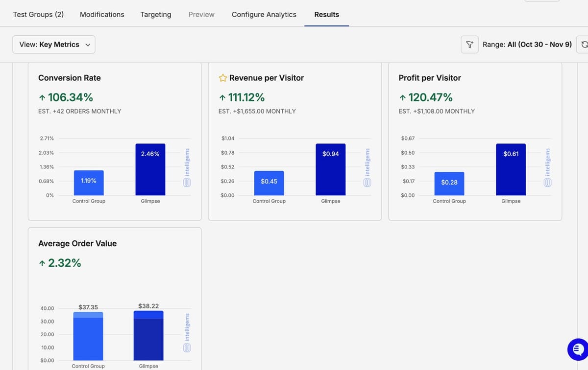Select the $38.22 Glimpse bar in AOV chart
This screenshot has height=370, width=588.
coord(148,335)
